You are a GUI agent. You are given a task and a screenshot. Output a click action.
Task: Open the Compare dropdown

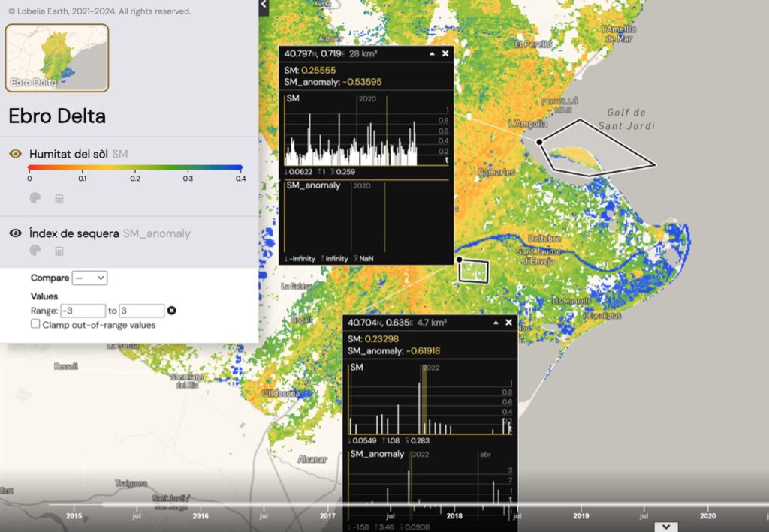[89, 278]
